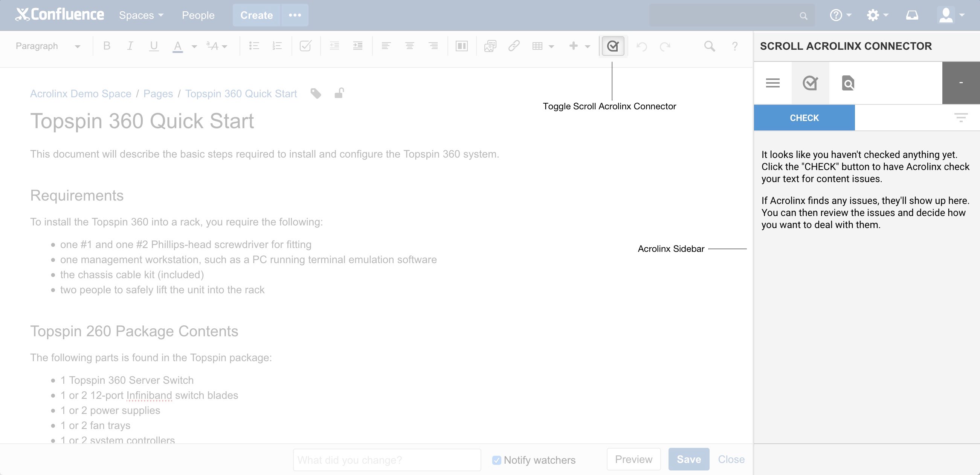Expand the text color dropdown arrow

pyautogui.click(x=194, y=46)
